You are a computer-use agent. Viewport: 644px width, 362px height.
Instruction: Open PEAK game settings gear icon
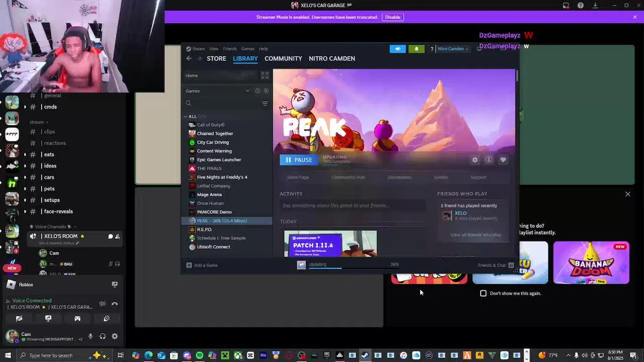(474, 160)
